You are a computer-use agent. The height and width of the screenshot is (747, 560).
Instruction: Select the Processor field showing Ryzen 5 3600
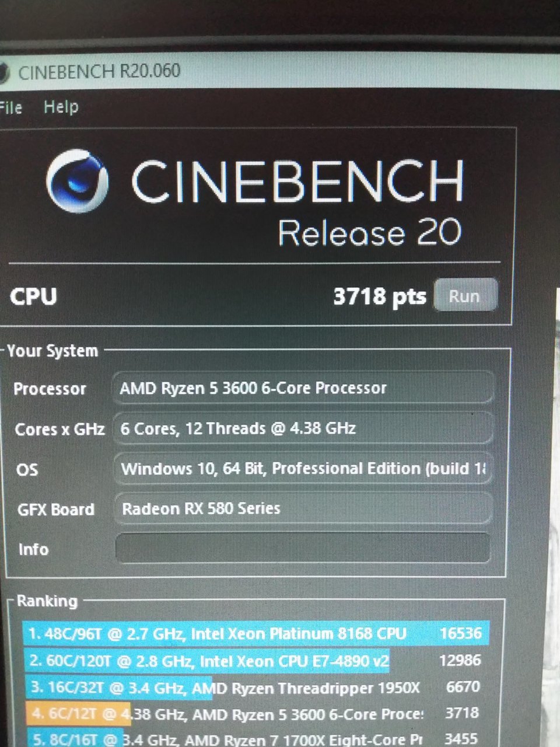coord(303,388)
